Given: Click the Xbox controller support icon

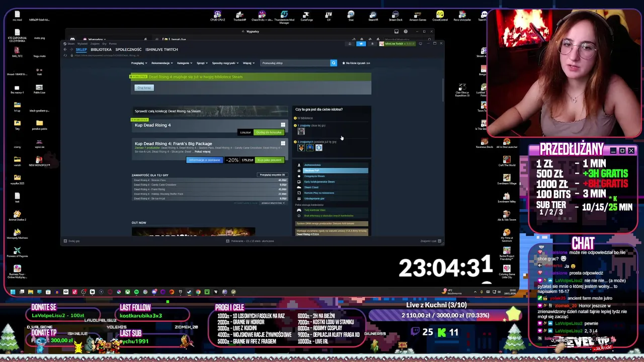Looking at the screenshot, I should 299,210.
